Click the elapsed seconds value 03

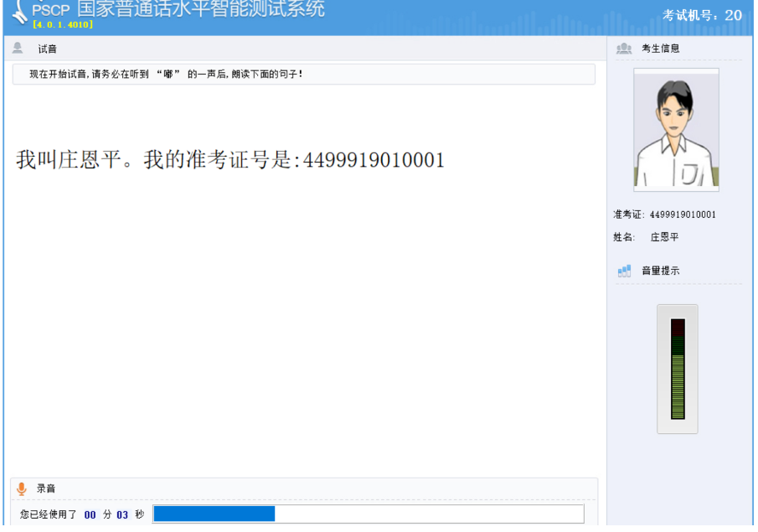coord(122,514)
